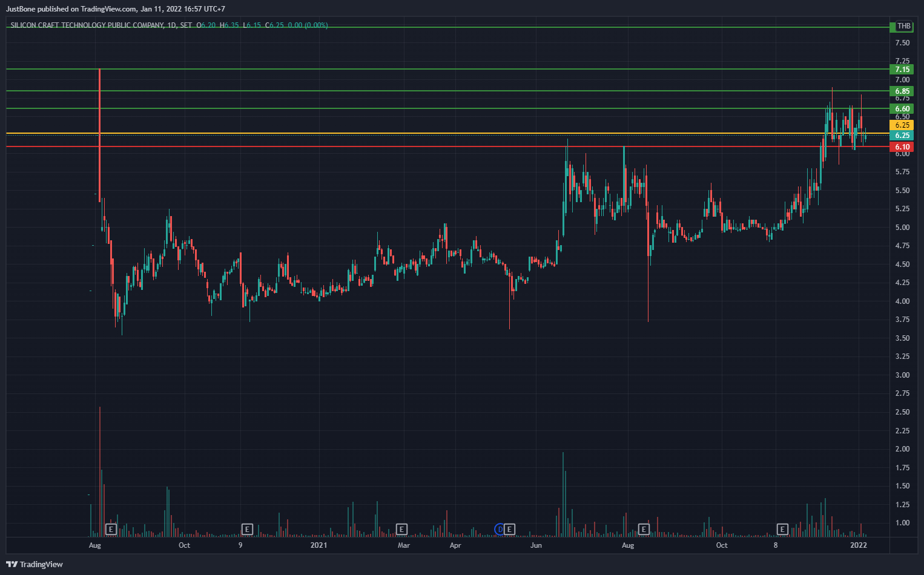Click the earnings marker below the 2020 spike
The width and height of the screenshot is (924, 575).
(110, 529)
